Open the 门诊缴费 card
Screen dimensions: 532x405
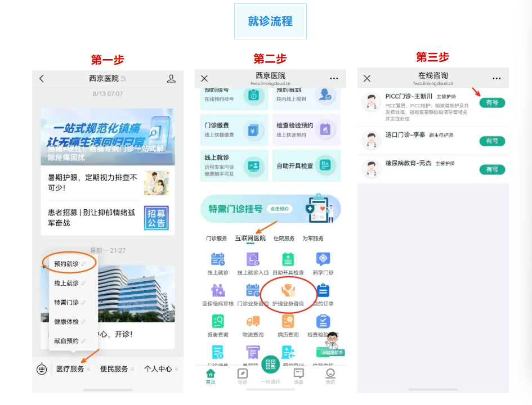tap(234, 130)
